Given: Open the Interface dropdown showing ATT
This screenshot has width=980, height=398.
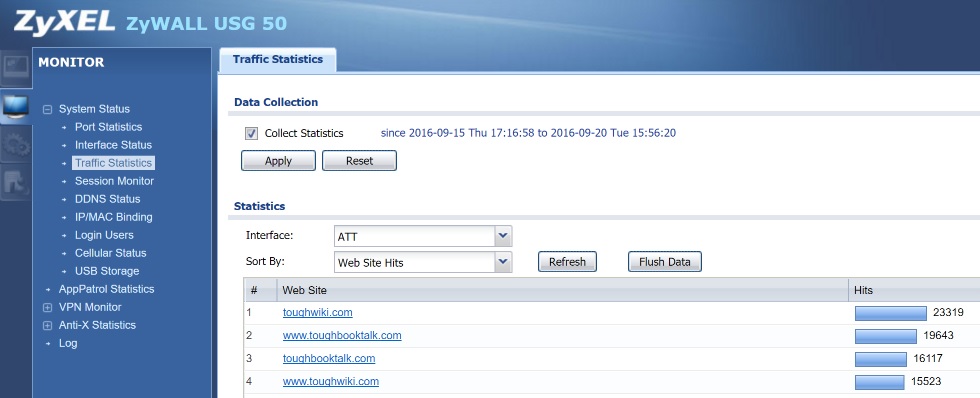Looking at the screenshot, I should tap(423, 236).
